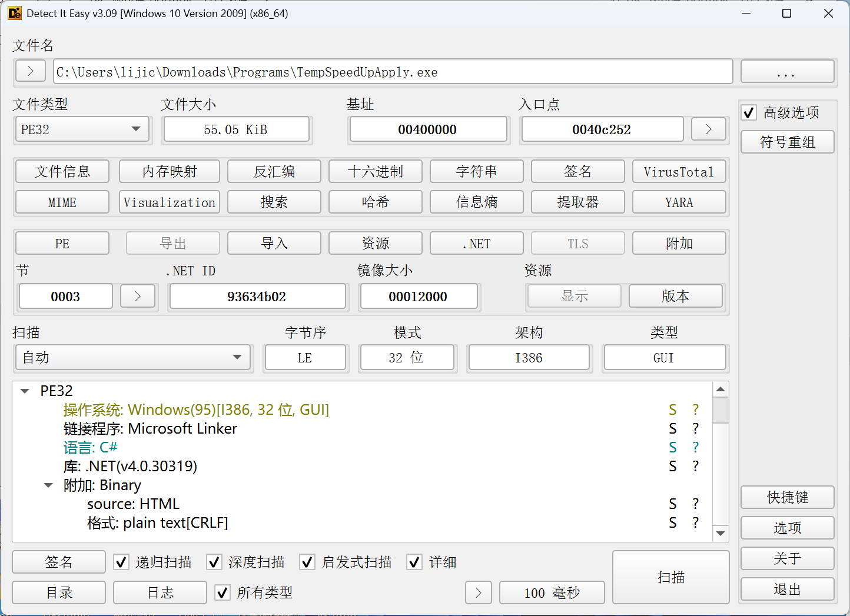Open the 日志 log button
This screenshot has width=850, height=616.
point(160,592)
